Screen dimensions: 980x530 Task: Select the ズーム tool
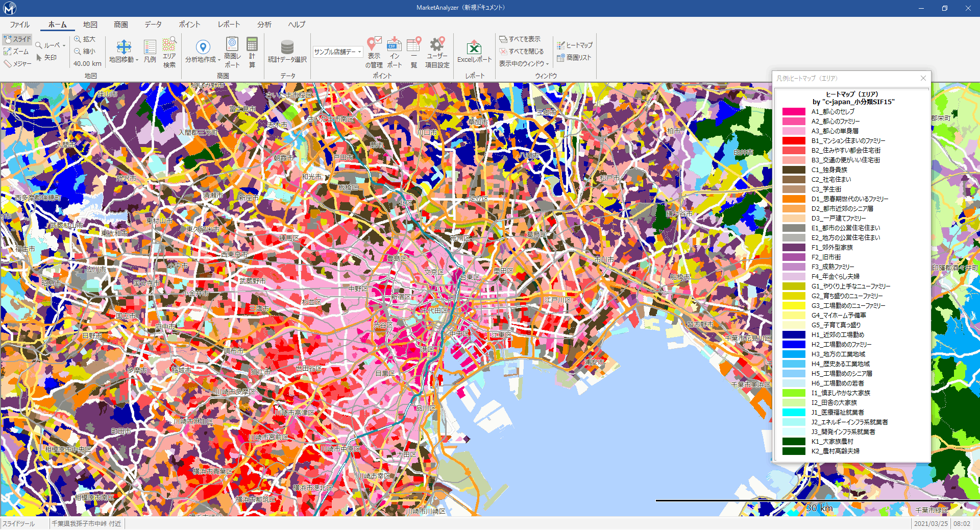(x=16, y=52)
